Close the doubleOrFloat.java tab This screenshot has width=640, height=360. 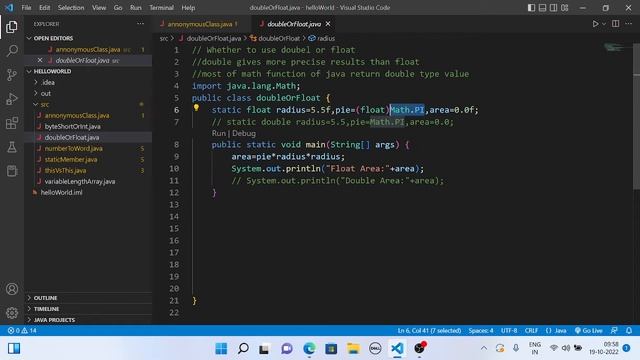coord(328,24)
